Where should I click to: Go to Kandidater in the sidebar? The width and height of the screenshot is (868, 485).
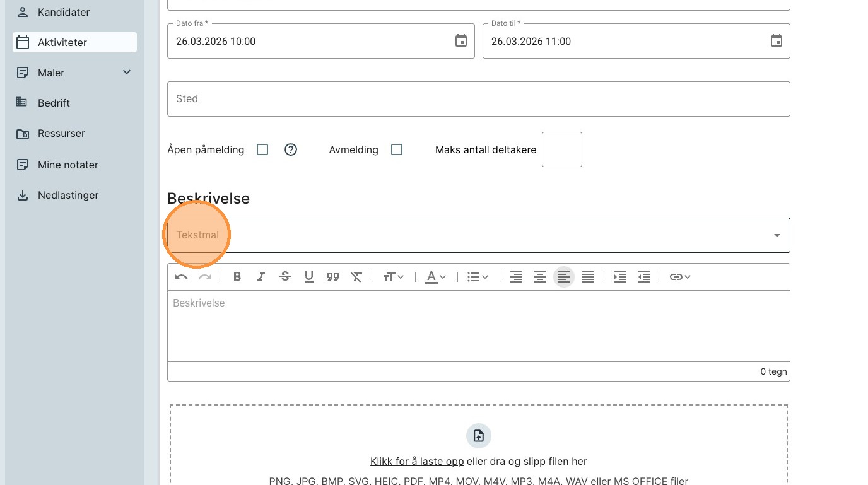pos(63,12)
